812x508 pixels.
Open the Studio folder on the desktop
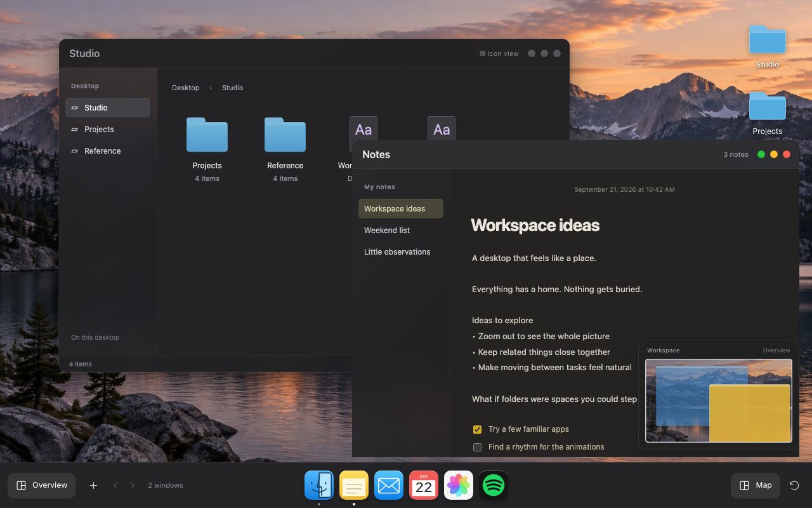[x=768, y=46]
